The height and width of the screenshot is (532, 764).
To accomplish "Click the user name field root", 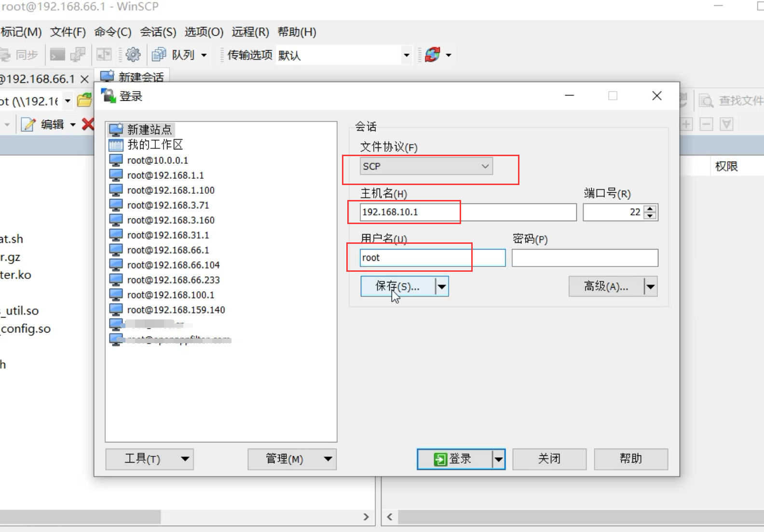I will click(433, 258).
